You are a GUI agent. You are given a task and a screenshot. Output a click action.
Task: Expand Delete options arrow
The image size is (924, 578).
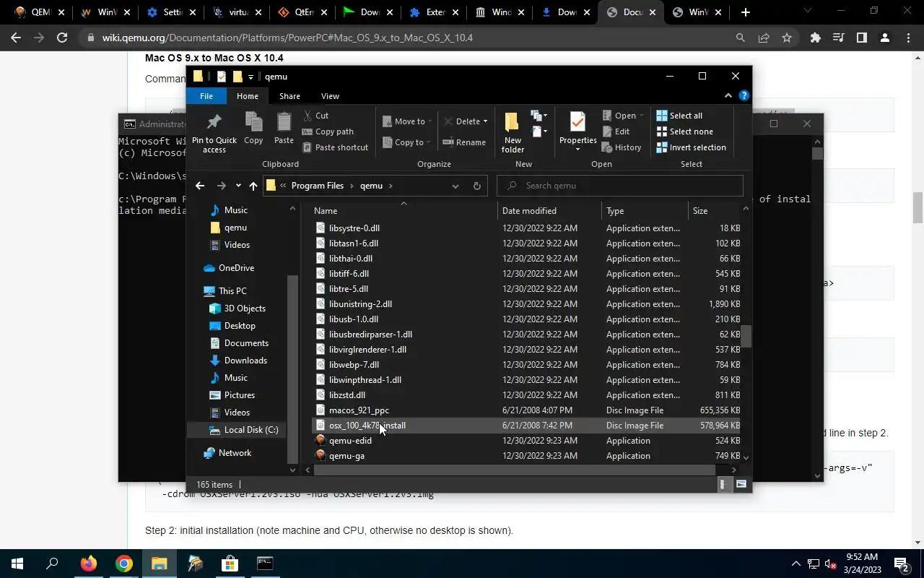pos(485,121)
